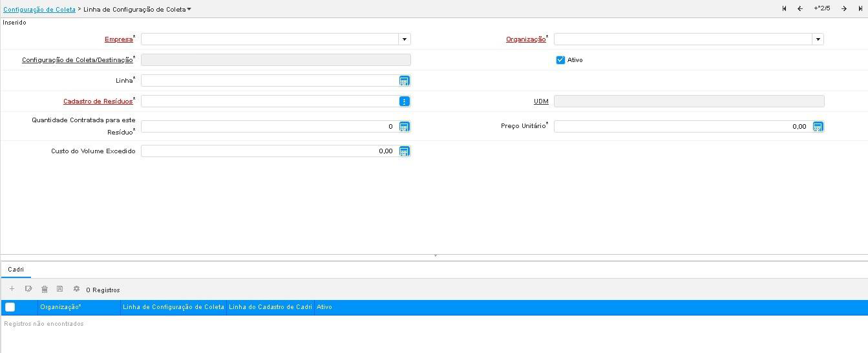Edit record icon in Cadri toolbar
868x353 pixels.
point(28,289)
